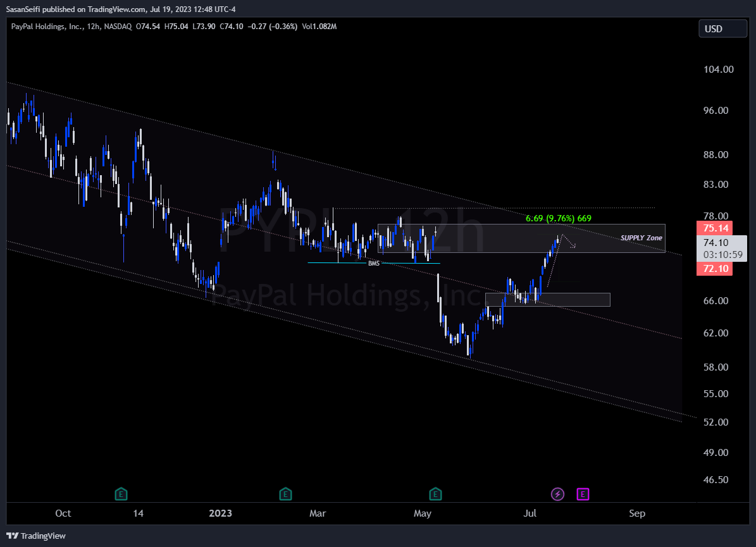Click the low value L73.90
This screenshot has height=547, width=756.
[x=204, y=27]
